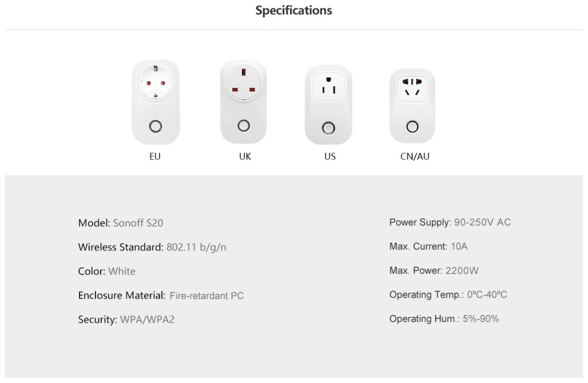588x383 pixels.
Task: Click the Power Supply 90-250V AC text
Action: click(450, 222)
